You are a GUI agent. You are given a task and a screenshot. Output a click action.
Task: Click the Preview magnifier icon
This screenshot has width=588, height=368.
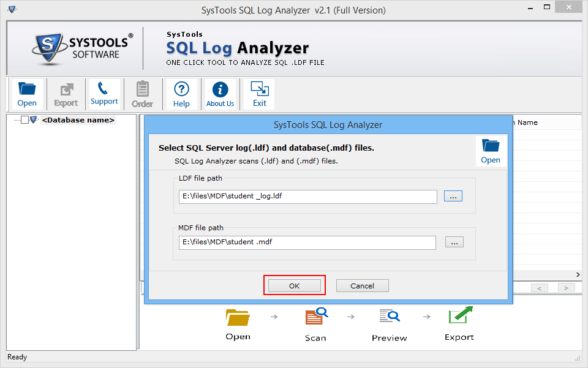pyautogui.click(x=389, y=317)
